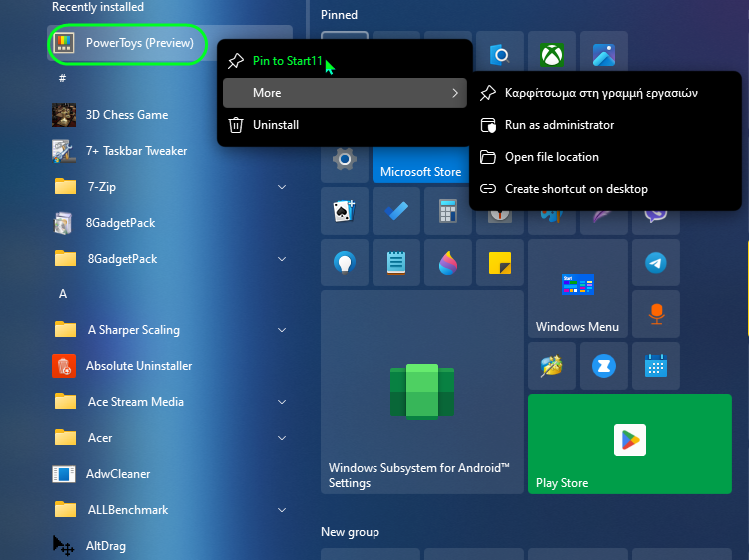Screen dimensions: 749x560
Task: Open the Telegram tile
Action: pos(655,263)
